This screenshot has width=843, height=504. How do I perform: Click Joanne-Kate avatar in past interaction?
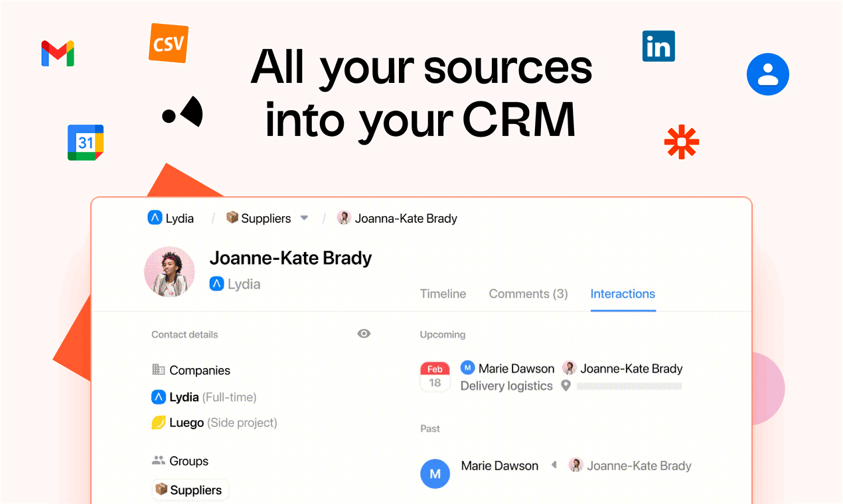575,465
